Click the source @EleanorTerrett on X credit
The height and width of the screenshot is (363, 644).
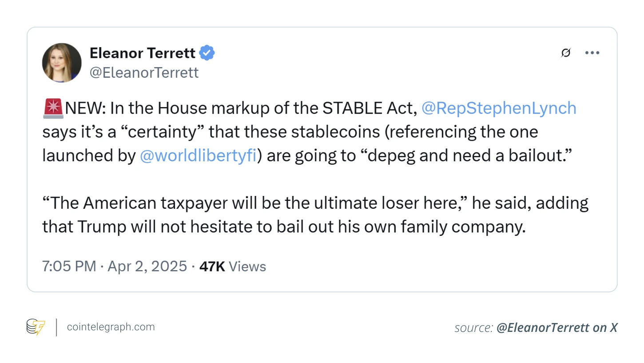pyautogui.click(x=536, y=328)
